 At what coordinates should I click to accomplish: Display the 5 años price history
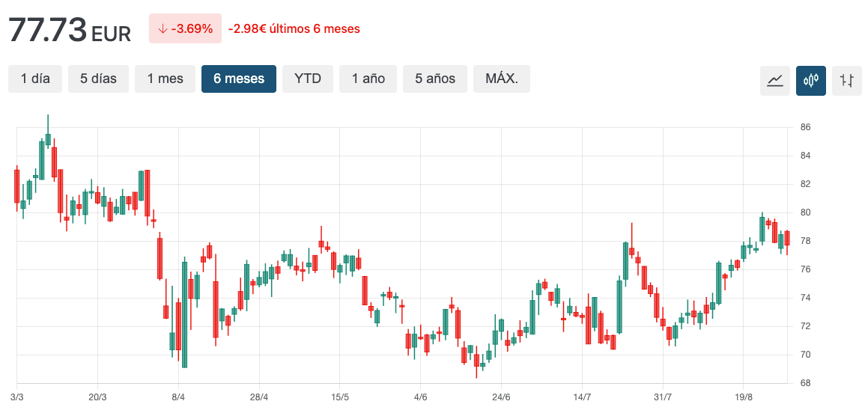click(434, 79)
